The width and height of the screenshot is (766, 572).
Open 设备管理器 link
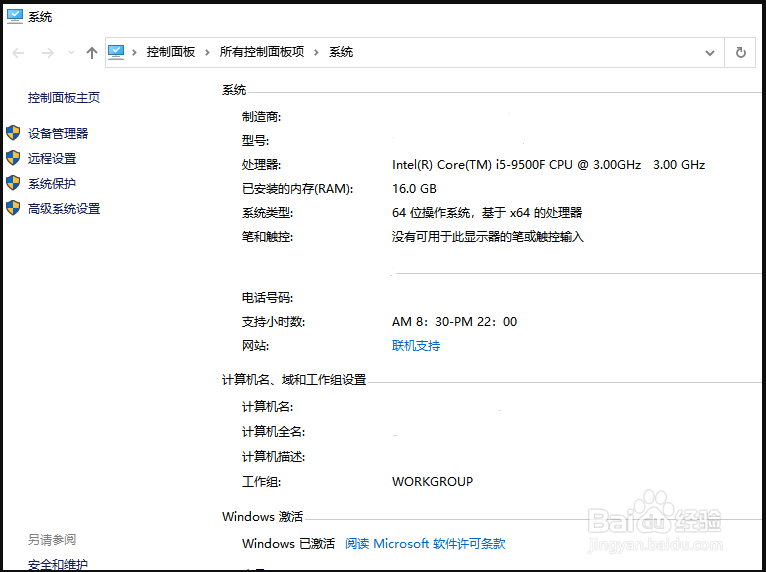58,133
